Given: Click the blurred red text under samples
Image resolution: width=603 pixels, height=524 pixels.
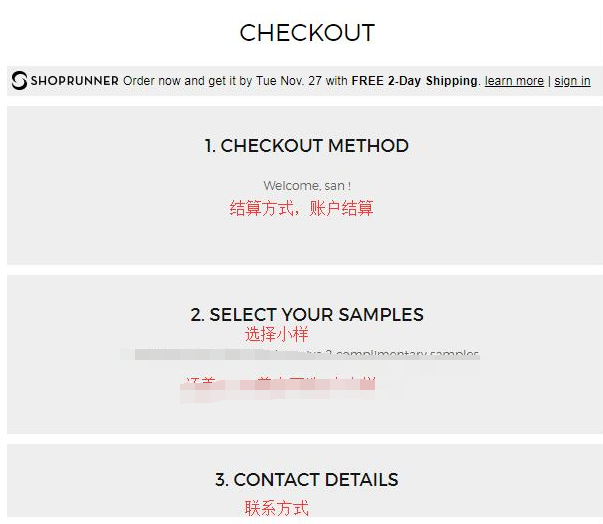Looking at the screenshot, I should point(280,383).
